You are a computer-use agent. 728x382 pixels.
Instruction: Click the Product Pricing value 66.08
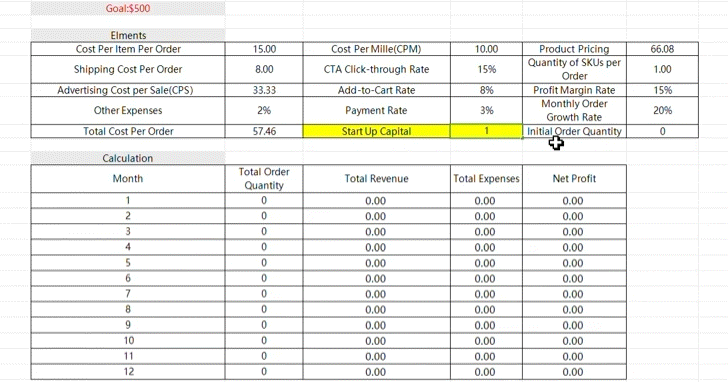pyautogui.click(x=663, y=49)
